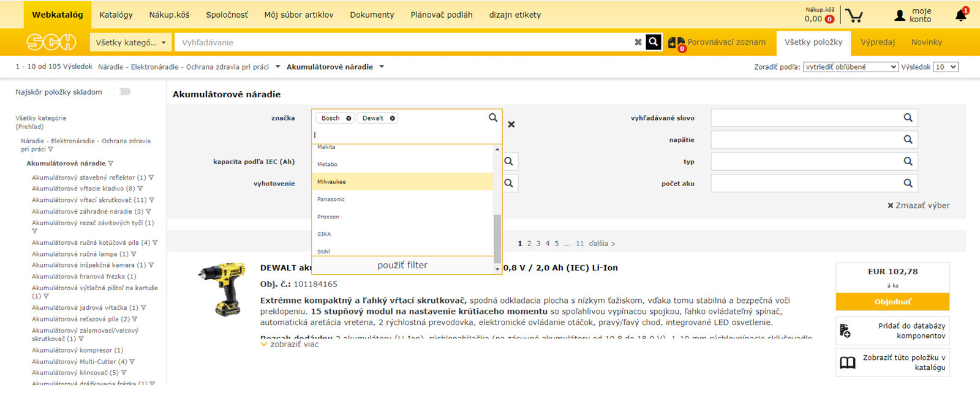
Task: Click the DEWALT drill product thumbnail
Action: point(222,290)
